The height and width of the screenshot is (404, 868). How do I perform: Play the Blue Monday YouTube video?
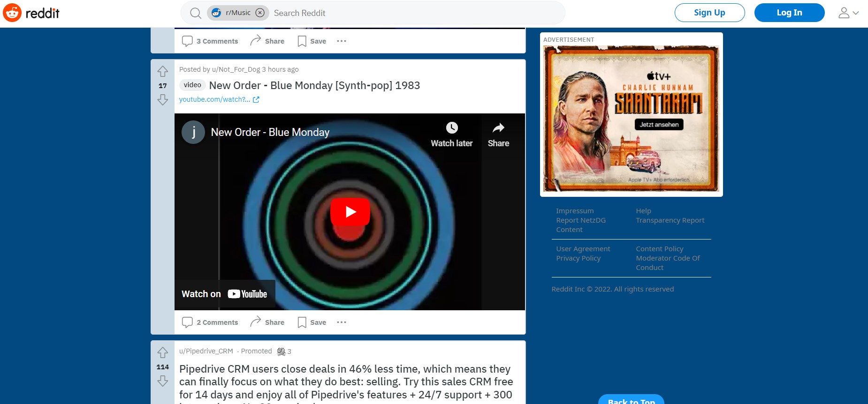click(350, 212)
